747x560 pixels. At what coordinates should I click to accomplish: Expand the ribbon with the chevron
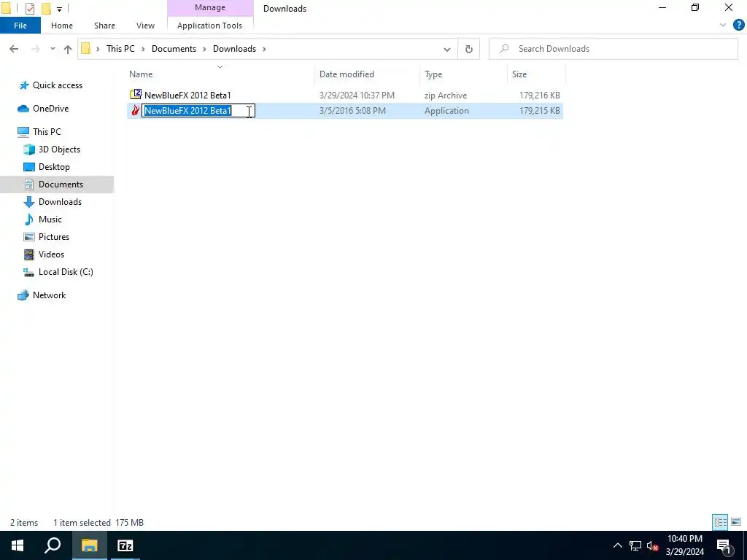(x=723, y=26)
